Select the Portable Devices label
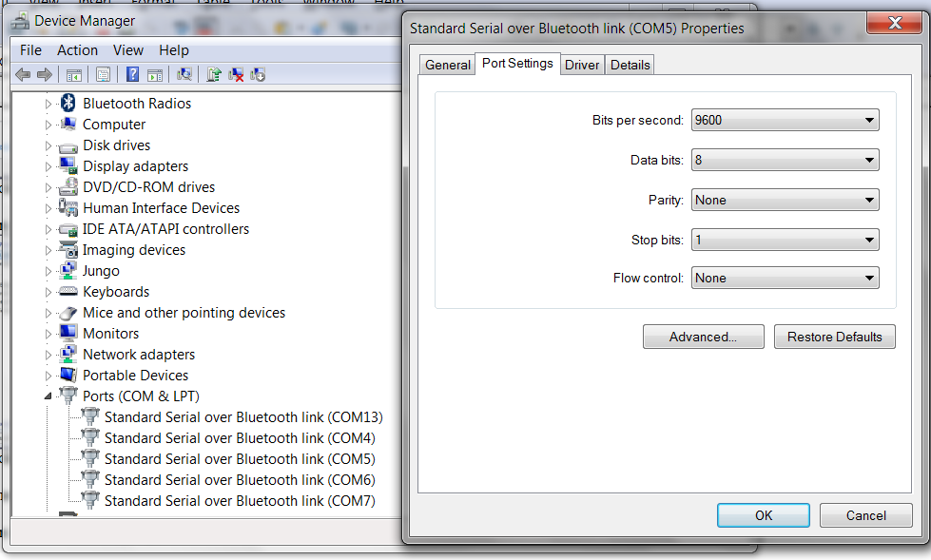This screenshot has height=560, width=931. click(x=135, y=376)
